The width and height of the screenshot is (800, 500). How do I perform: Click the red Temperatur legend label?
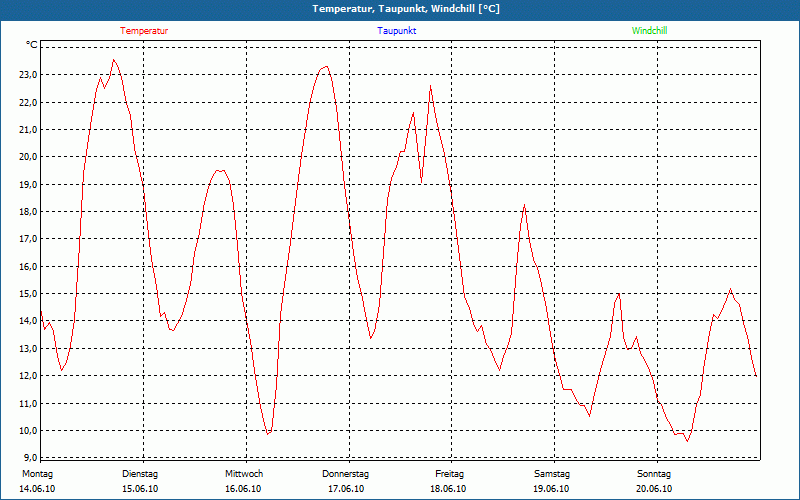[144, 31]
